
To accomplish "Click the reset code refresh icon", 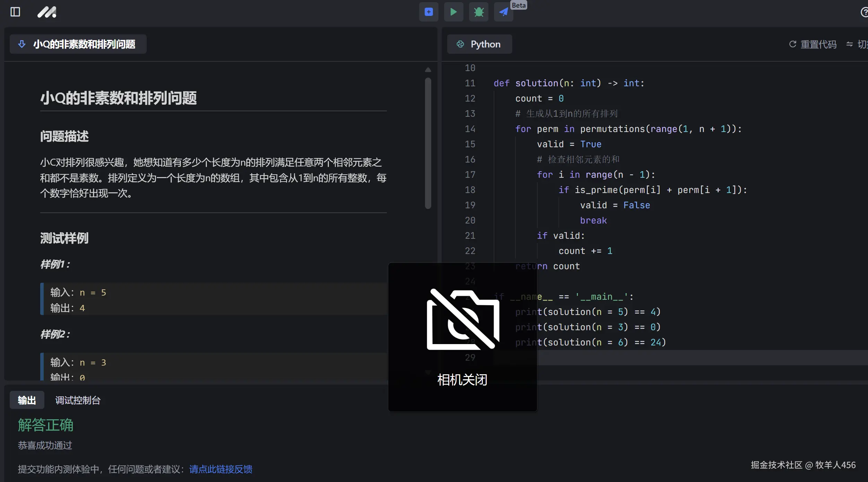I will pos(792,44).
